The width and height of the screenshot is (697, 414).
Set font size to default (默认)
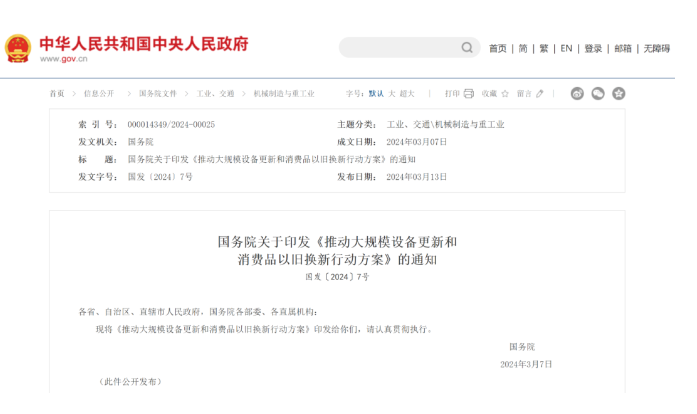[376, 94]
